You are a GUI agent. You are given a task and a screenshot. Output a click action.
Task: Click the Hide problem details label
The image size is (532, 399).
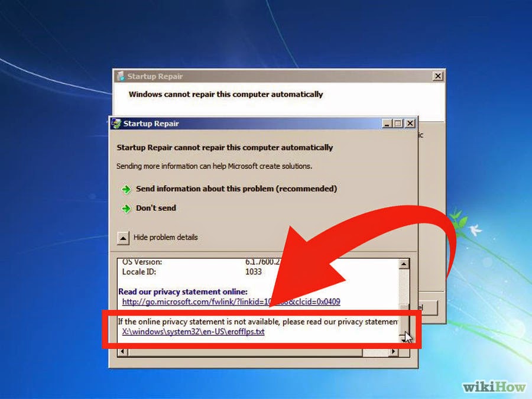(166, 238)
